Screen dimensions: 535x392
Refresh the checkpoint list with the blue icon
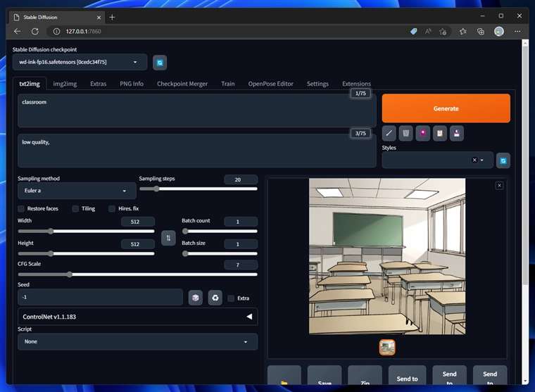click(x=160, y=63)
